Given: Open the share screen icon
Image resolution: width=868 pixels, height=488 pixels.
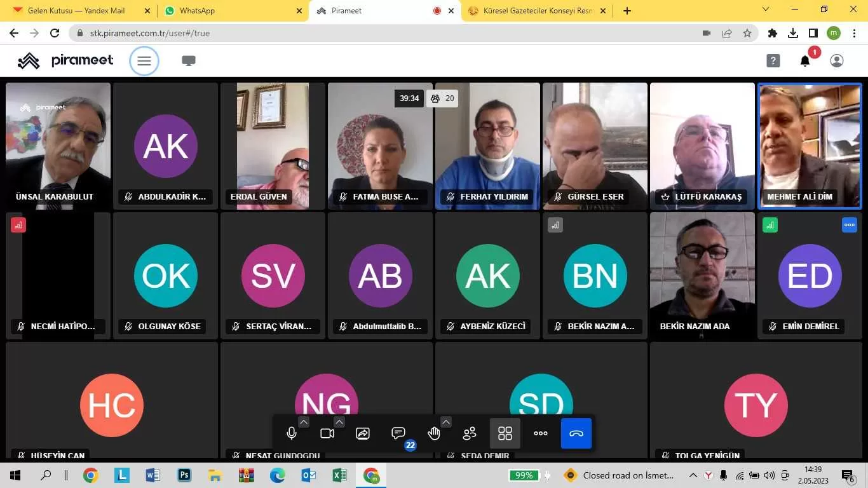Looking at the screenshot, I should tap(363, 433).
